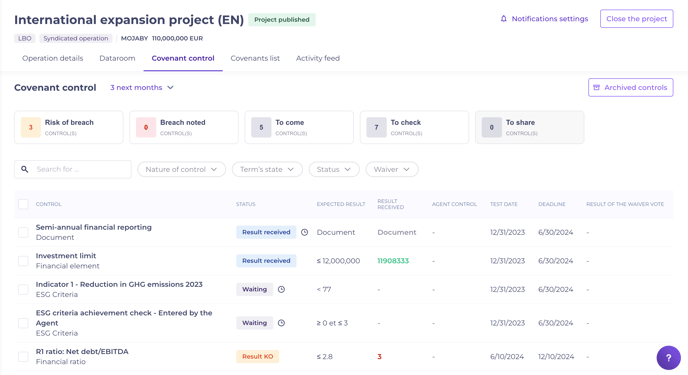
Task: Select all controls with header checkbox
Action: pos(23,204)
